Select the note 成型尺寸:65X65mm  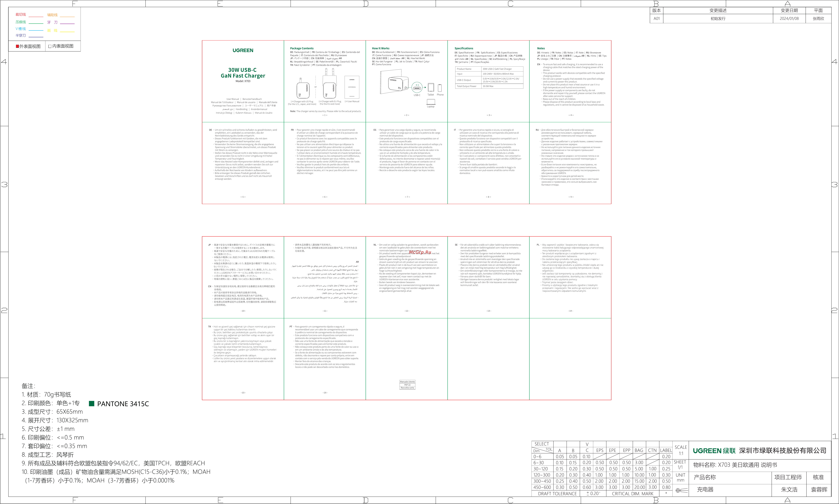coord(52,412)
